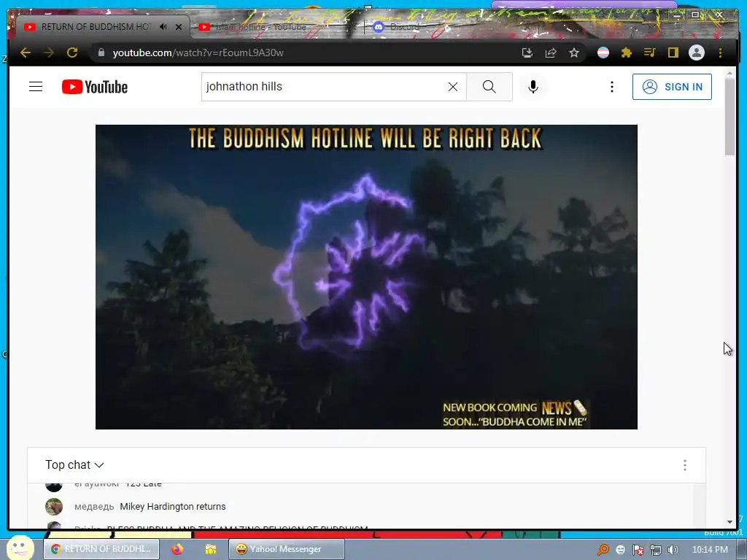Screen dimensions: 747x560
Task: Open the striped flag extension icon
Action: (x=603, y=52)
